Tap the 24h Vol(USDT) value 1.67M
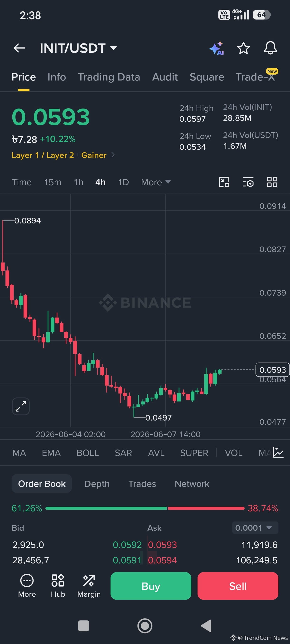The width and height of the screenshot is (290, 644). coord(235,146)
